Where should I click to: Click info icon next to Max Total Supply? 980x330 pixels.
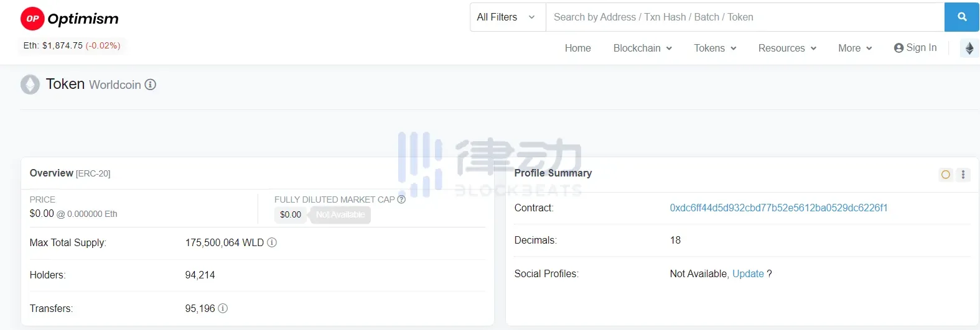pyautogui.click(x=272, y=242)
